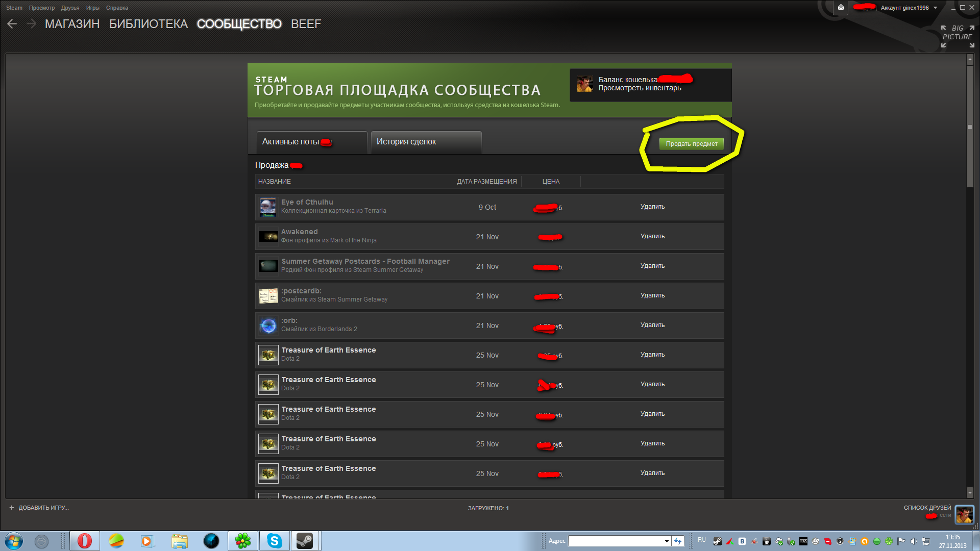This screenshot has height=551, width=980.
Task: Click the Steam icon in system tray
Action: coord(717,541)
